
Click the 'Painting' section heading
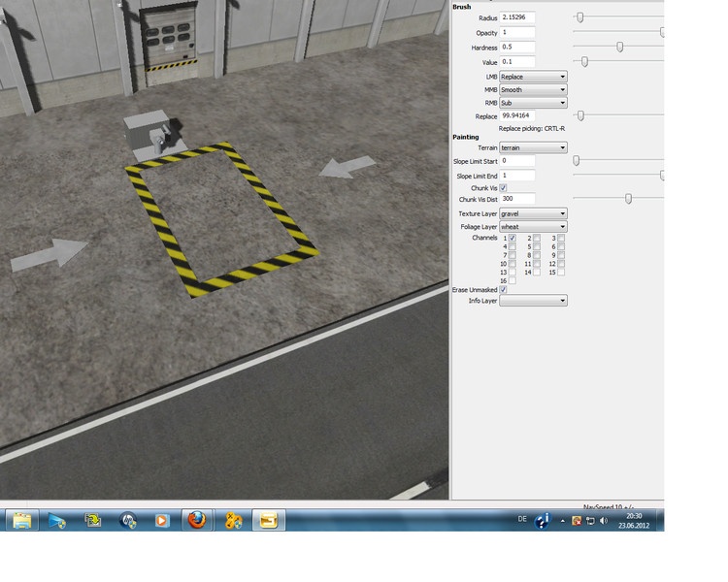pyautogui.click(x=466, y=137)
